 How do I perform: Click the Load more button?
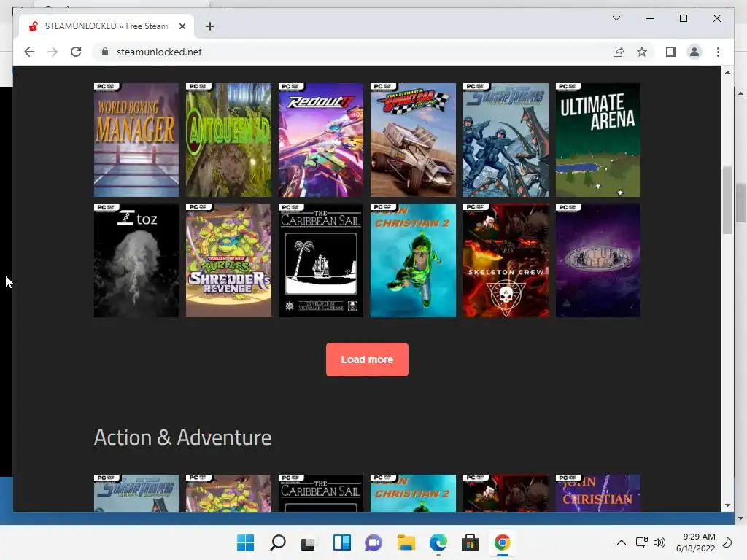(x=367, y=359)
